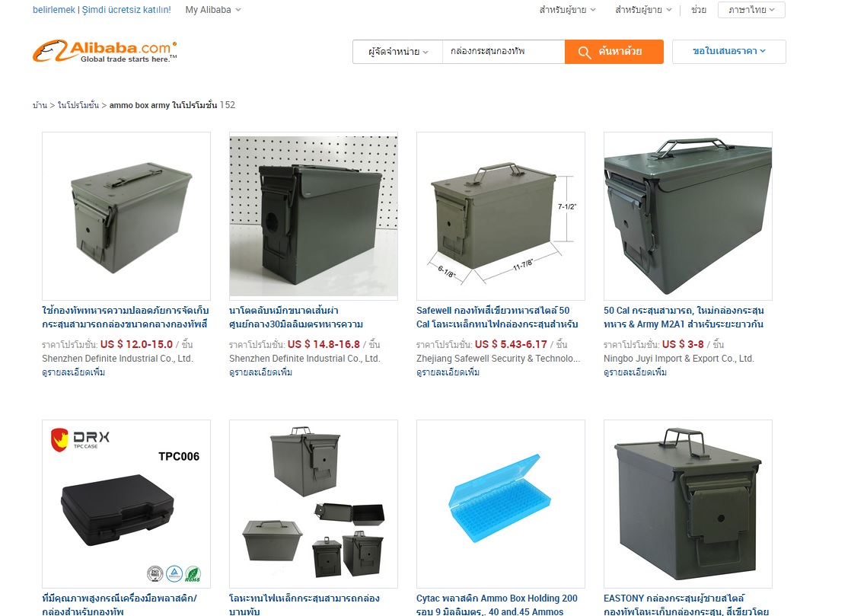
Task: Open Zhejiang Safewell Security supplier link
Action: click(x=498, y=359)
